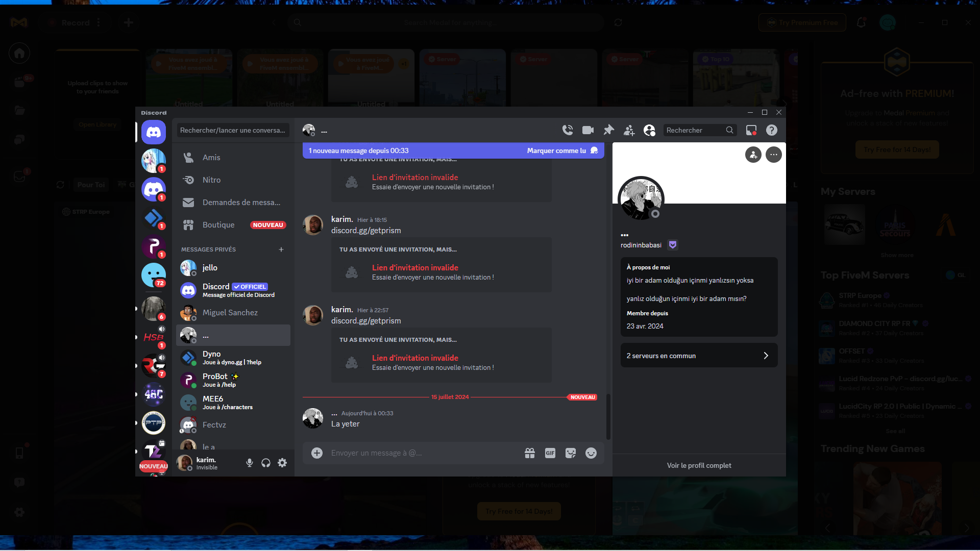Open the emoji picker
The height and width of the screenshot is (551, 980).
click(x=591, y=453)
